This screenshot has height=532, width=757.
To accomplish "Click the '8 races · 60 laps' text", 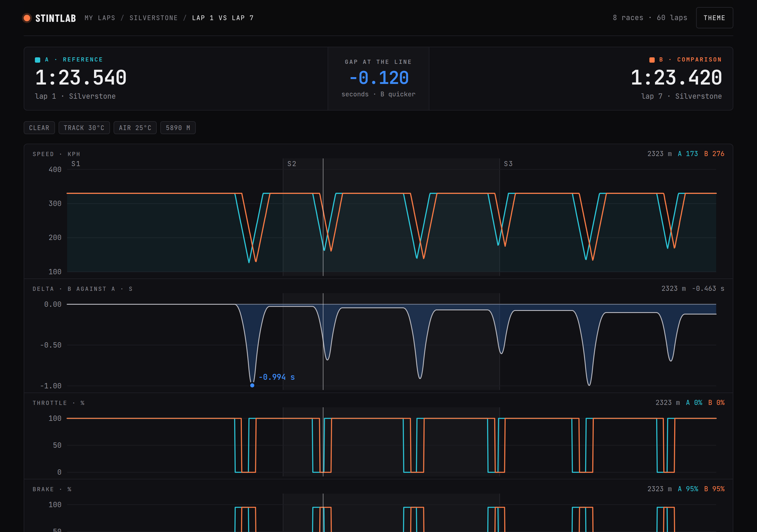I will [650, 17].
